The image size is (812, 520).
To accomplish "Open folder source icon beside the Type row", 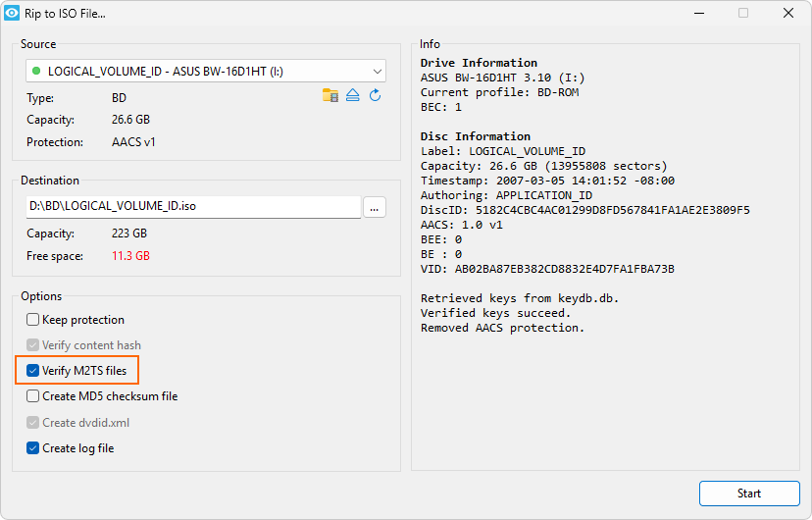I will [x=330, y=95].
